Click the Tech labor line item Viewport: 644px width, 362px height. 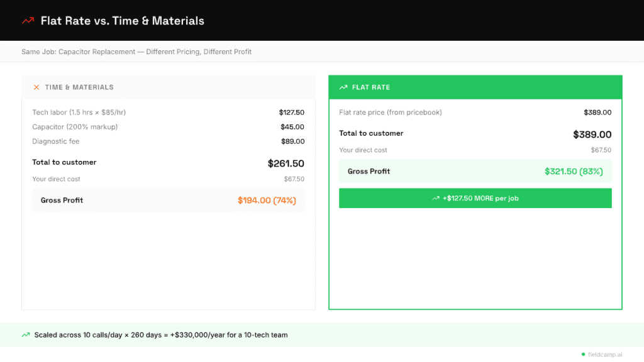tap(79, 112)
